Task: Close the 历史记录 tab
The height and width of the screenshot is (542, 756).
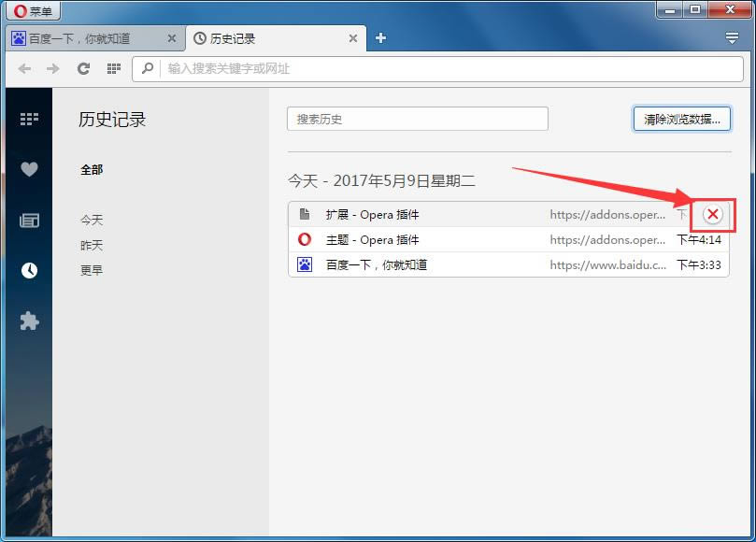Action: [x=353, y=38]
